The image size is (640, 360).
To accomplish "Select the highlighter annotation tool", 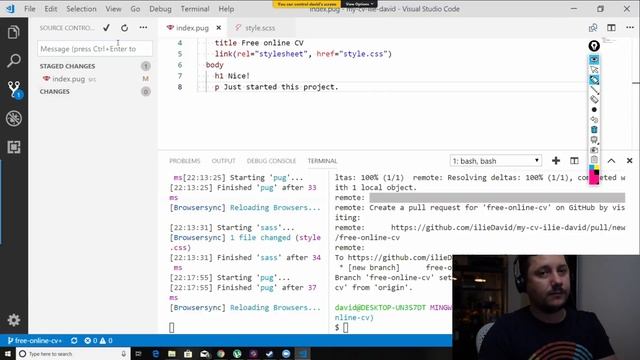I will click(x=594, y=80).
